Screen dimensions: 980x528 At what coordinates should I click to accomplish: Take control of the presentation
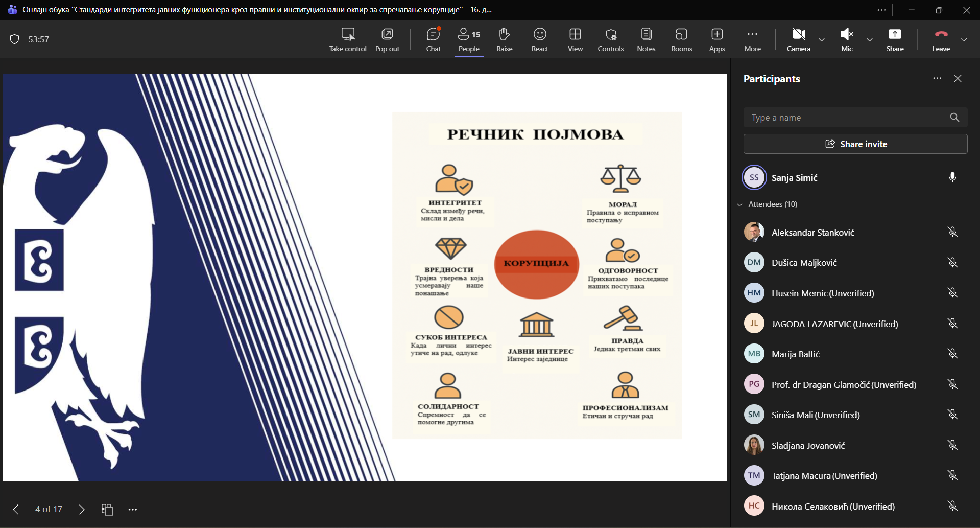348,39
